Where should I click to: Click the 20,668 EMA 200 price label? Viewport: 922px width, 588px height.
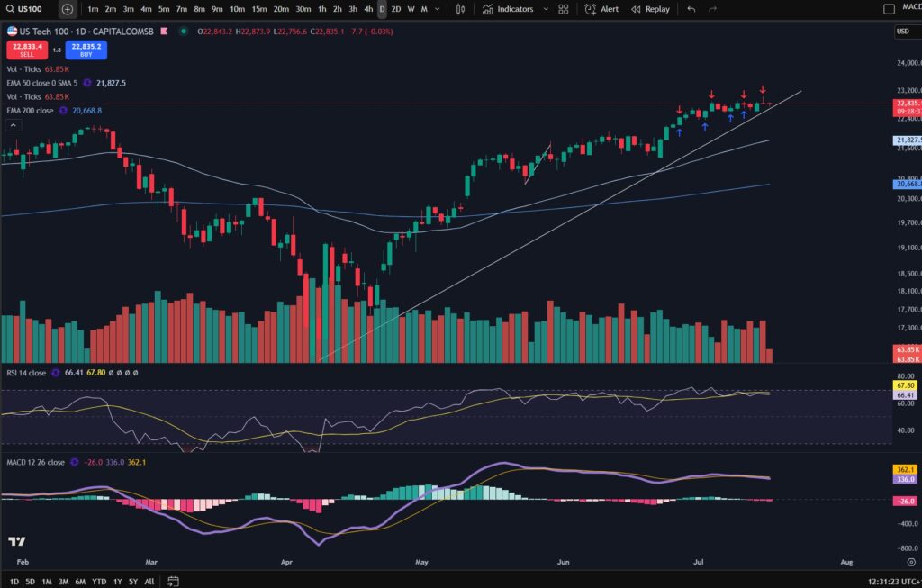908,184
